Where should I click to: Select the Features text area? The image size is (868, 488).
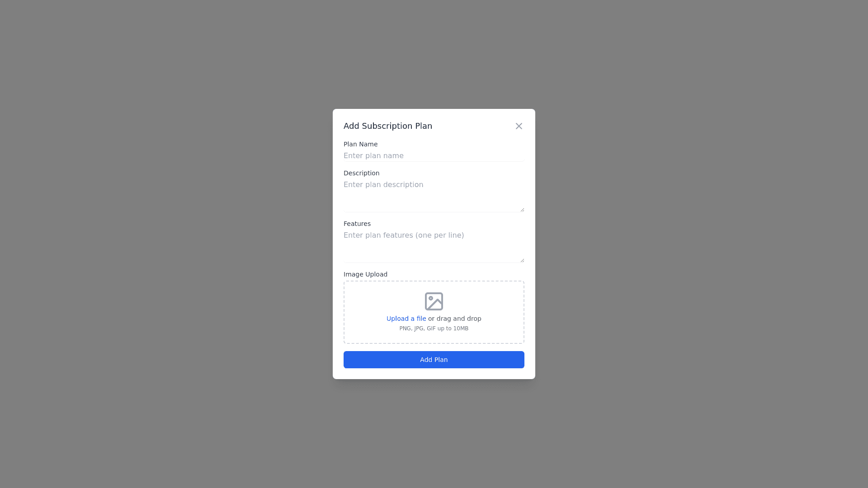coord(434,246)
